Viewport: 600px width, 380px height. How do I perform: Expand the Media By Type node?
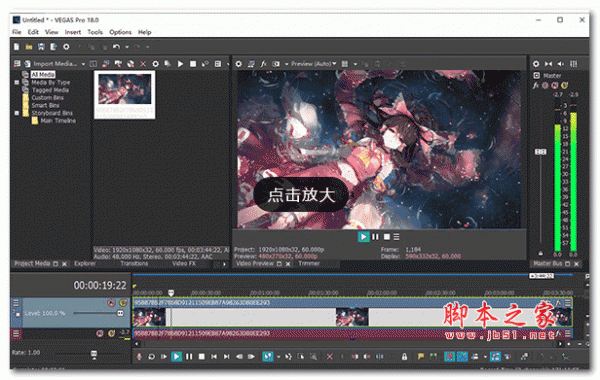[x=17, y=82]
